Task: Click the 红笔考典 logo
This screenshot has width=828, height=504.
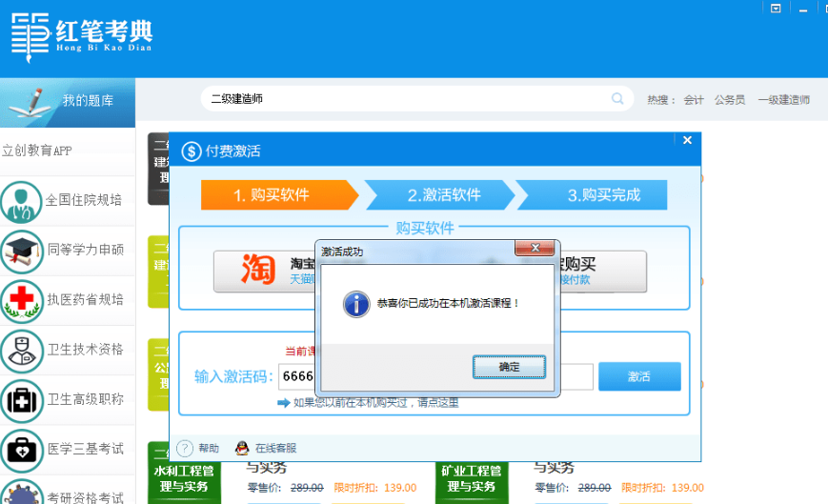Action: (82, 37)
